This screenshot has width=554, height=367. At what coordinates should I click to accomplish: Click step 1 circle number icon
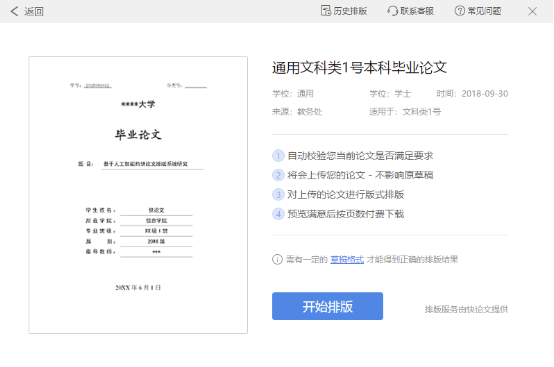(278, 155)
